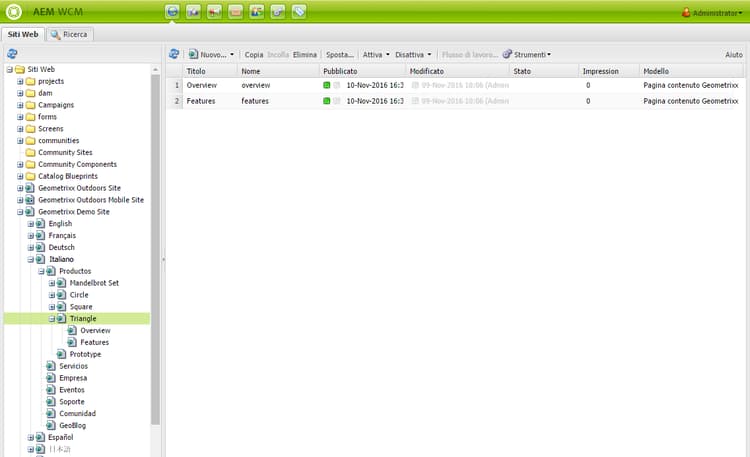Select the 'features' name cell
The image size is (750, 457).
255,101
